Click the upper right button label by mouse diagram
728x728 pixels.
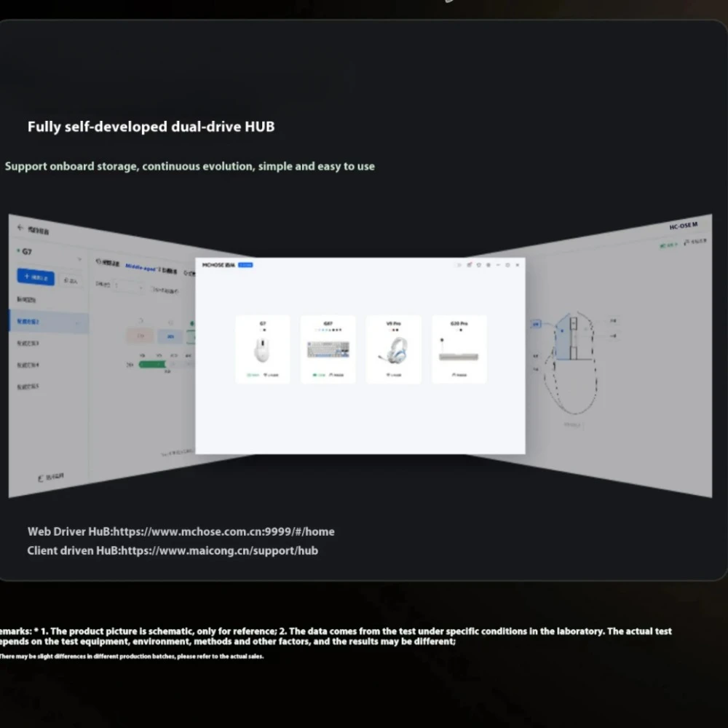(613, 321)
